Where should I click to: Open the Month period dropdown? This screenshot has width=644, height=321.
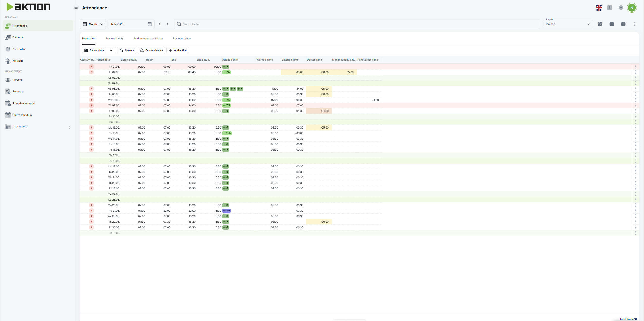[93, 24]
